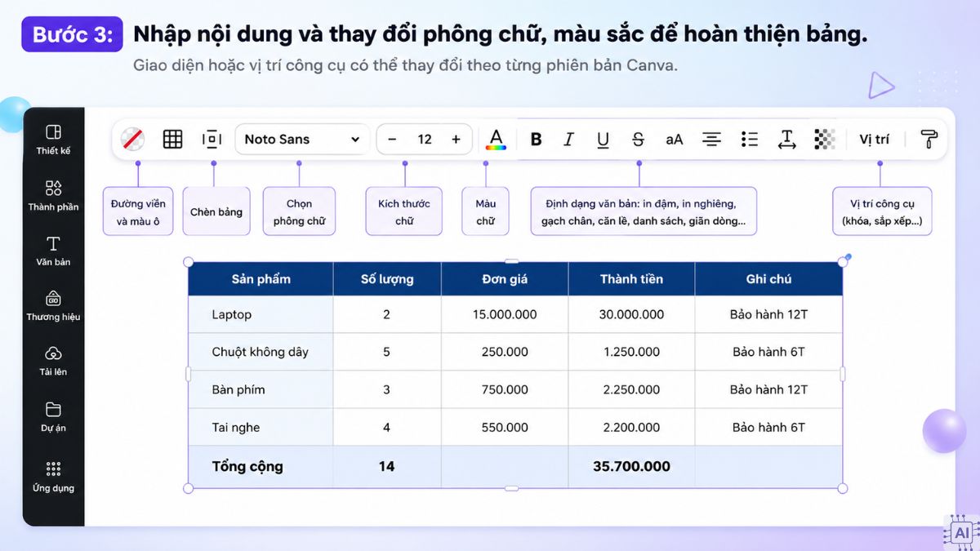
Task: Click the 35.700.000 grand total cell
Action: (x=631, y=467)
